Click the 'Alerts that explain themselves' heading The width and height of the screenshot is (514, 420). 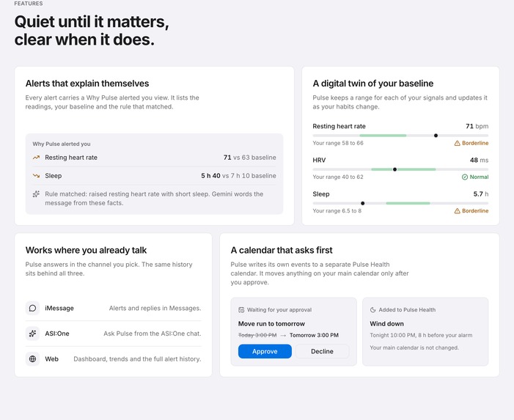[x=87, y=84]
